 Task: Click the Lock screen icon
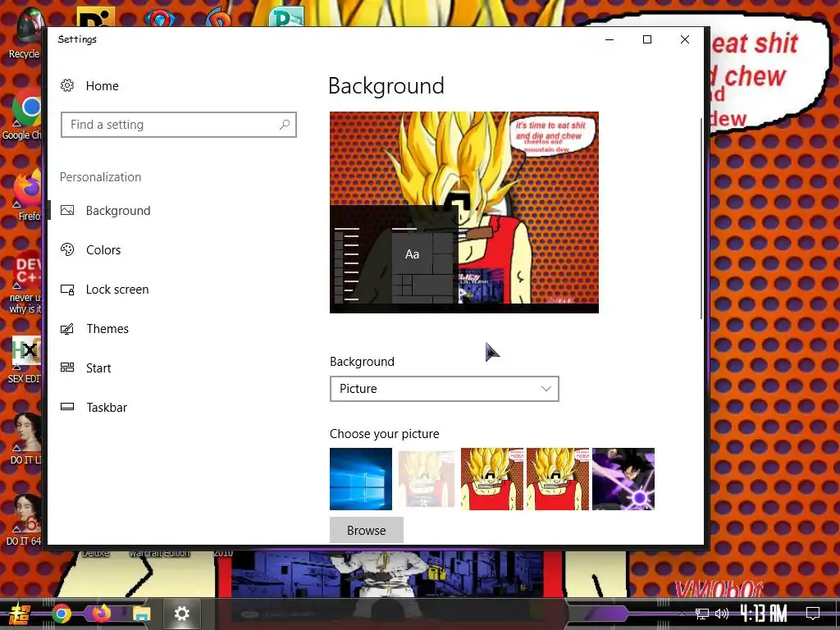pos(67,290)
